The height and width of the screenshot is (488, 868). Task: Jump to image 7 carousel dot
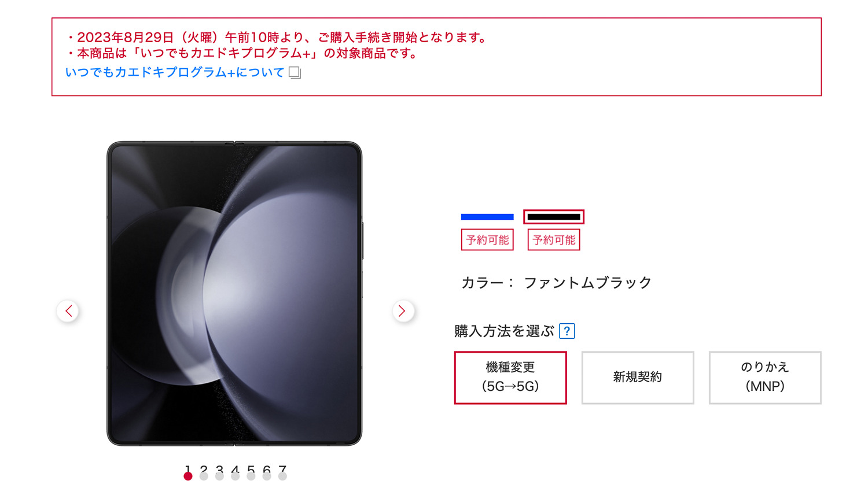[x=282, y=476]
